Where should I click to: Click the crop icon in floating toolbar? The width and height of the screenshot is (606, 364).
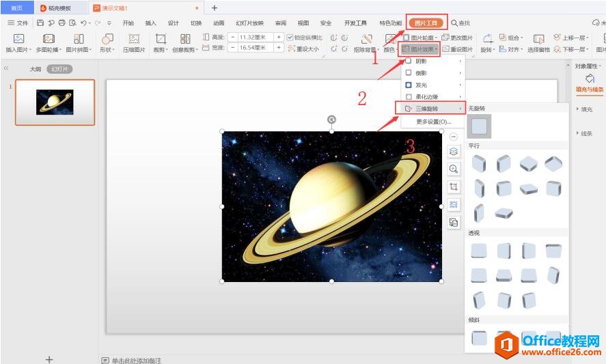click(x=454, y=186)
